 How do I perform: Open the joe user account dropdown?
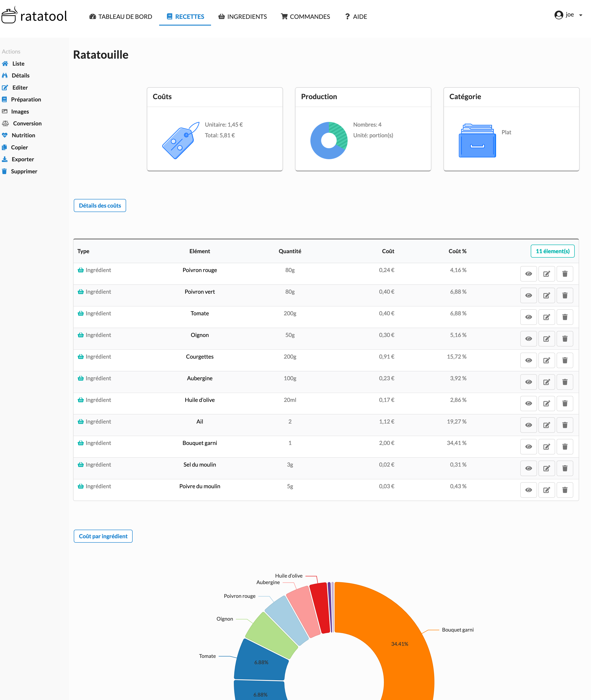tap(568, 15)
